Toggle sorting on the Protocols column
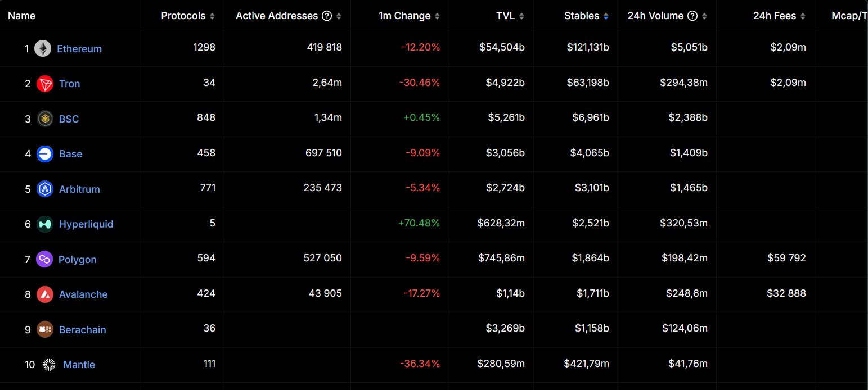The image size is (868, 390). tap(213, 16)
